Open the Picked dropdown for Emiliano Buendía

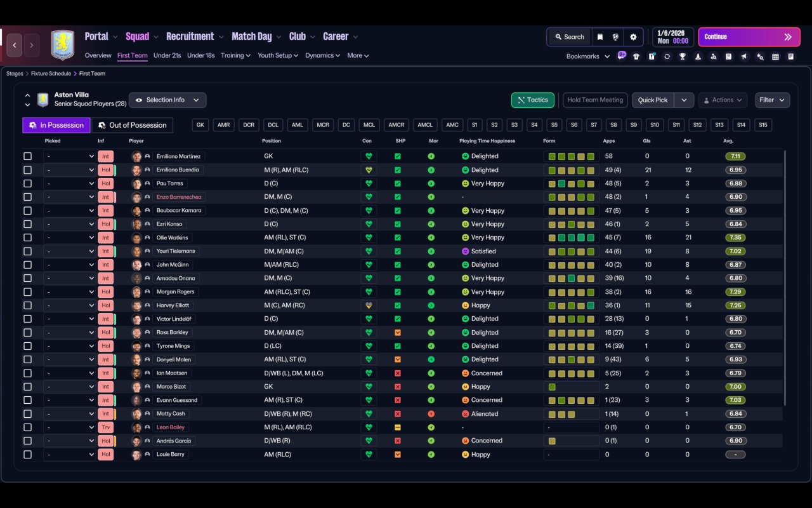coord(70,170)
